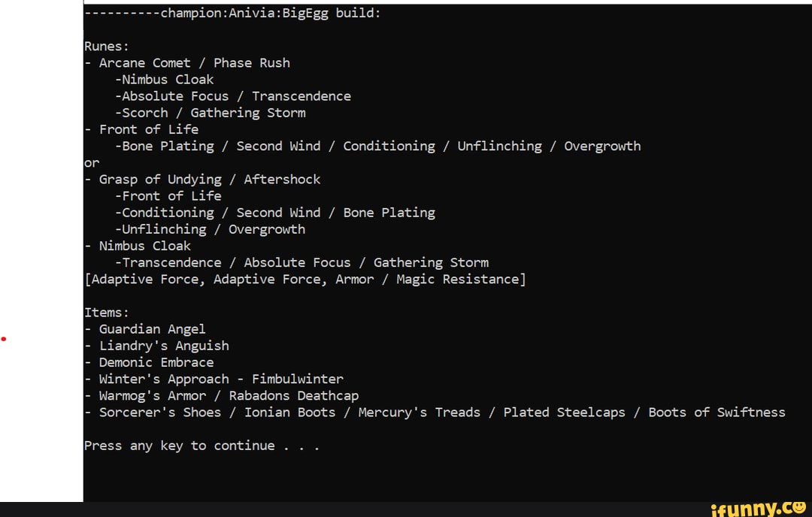The image size is (812, 517).
Task: Click the first 'Nimbus Cloak' line
Action: (165, 80)
